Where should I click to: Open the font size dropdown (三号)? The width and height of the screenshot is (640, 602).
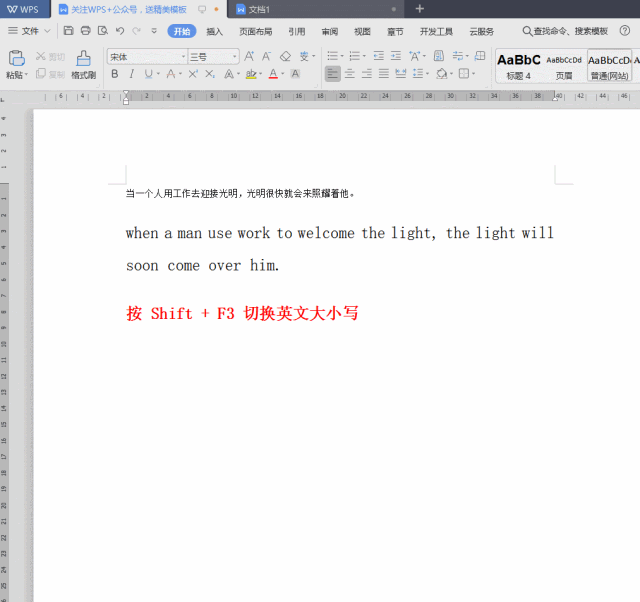click(213, 57)
